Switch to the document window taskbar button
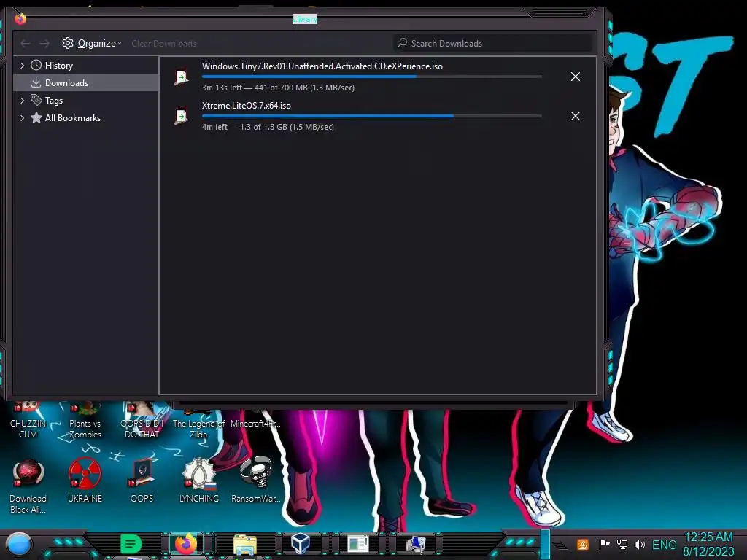 click(x=357, y=544)
